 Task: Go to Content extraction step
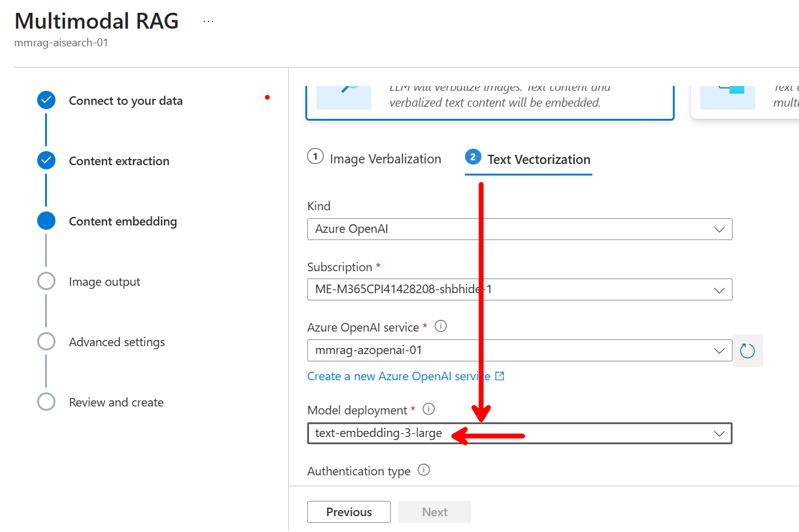point(119,161)
